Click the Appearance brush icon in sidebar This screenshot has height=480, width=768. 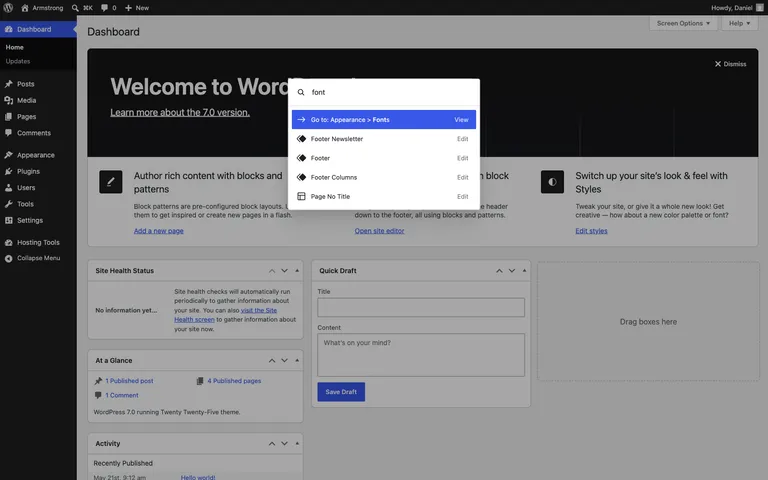click(8, 155)
